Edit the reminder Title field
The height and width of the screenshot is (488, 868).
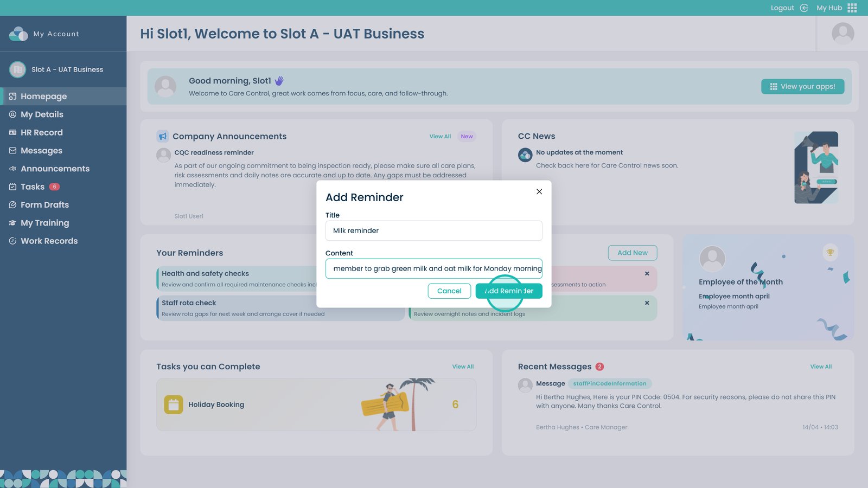coord(433,231)
